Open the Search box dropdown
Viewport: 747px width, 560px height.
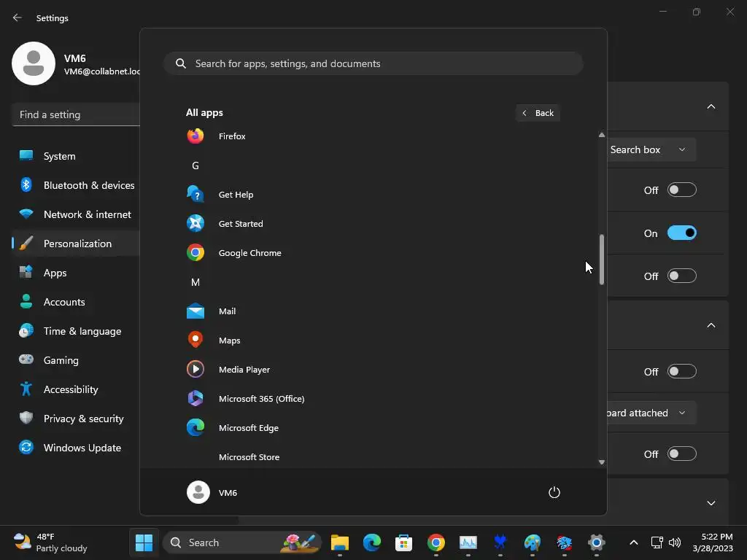click(651, 149)
